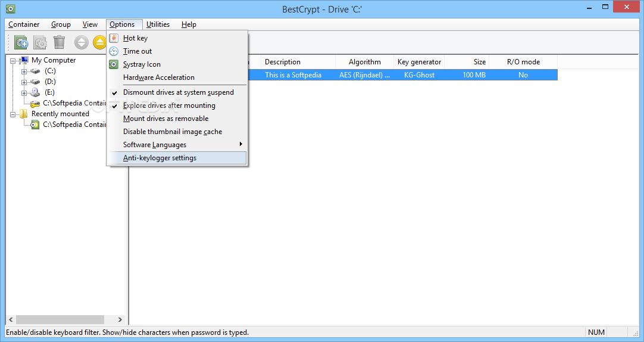Screen dimensions: 644x342
Task: Expand the (C:) drive node
Action: coord(24,71)
